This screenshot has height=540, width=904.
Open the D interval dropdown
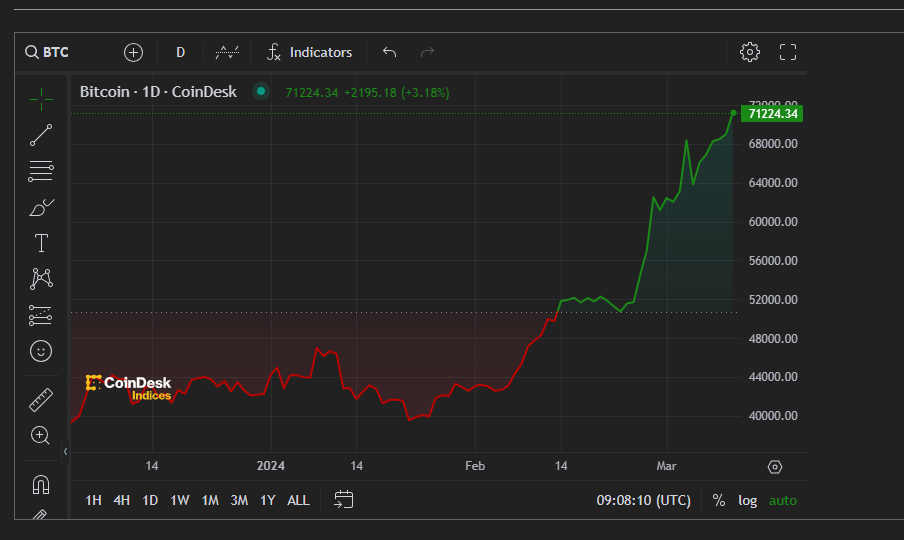[x=180, y=52]
